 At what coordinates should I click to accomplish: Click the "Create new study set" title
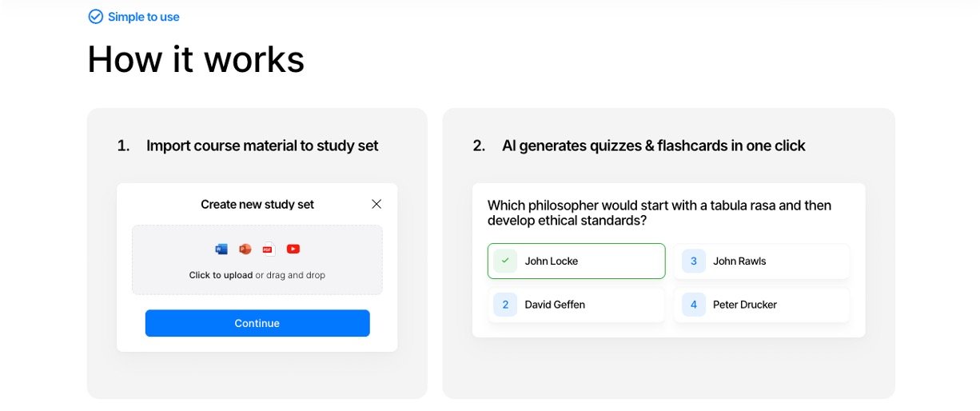(257, 205)
